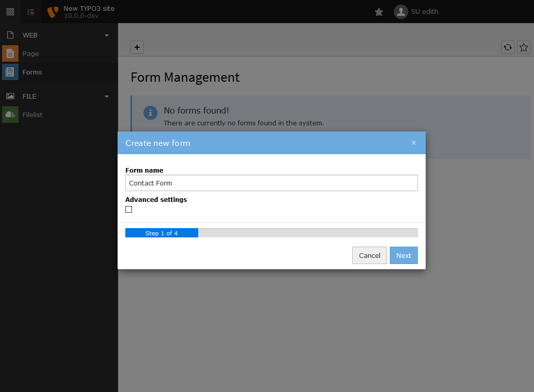Close the Create new form dialog via X
The height and width of the screenshot is (392, 534).
(x=413, y=143)
